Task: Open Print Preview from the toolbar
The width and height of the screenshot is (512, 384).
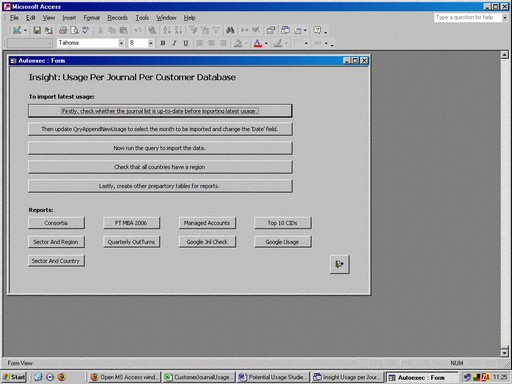Action: pyautogui.click(x=75, y=30)
